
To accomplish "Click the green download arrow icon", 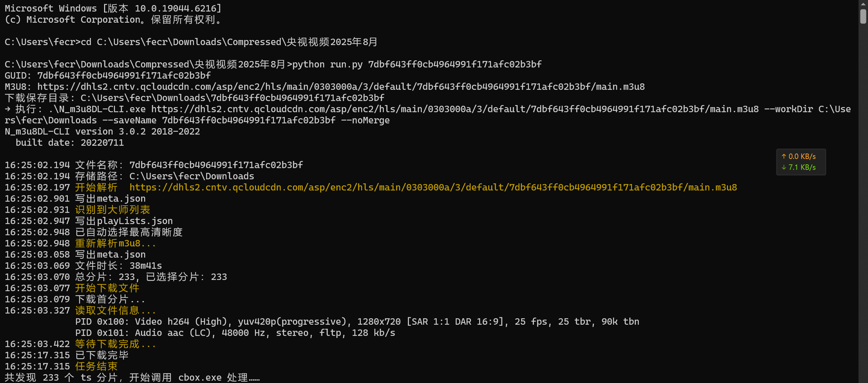I will pyautogui.click(x=784, y=167).
